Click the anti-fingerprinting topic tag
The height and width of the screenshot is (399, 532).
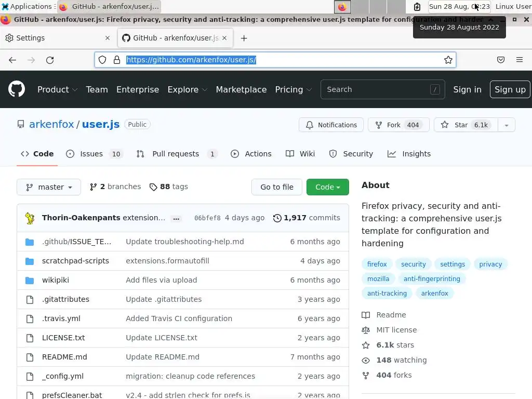pos(432,279)
